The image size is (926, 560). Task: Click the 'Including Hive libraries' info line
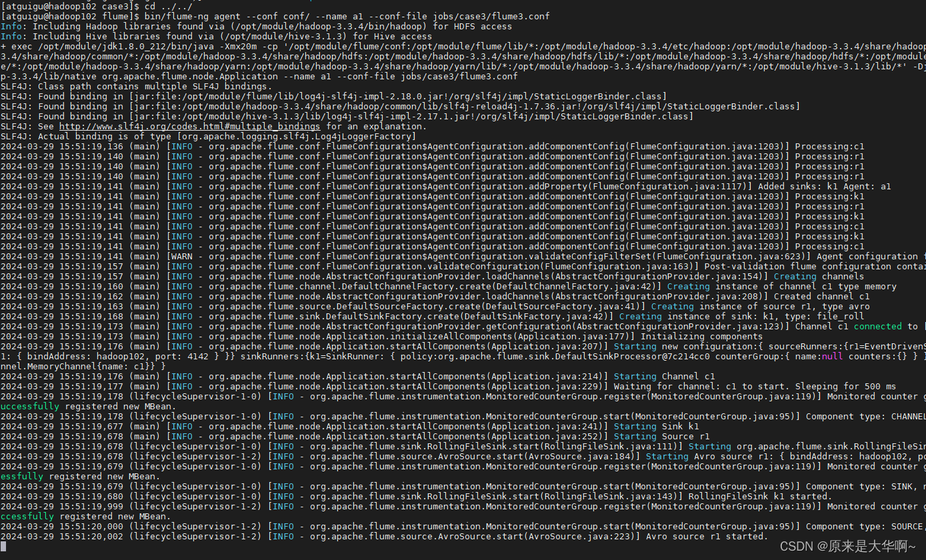pyautogui.click(x=217, y=37)
